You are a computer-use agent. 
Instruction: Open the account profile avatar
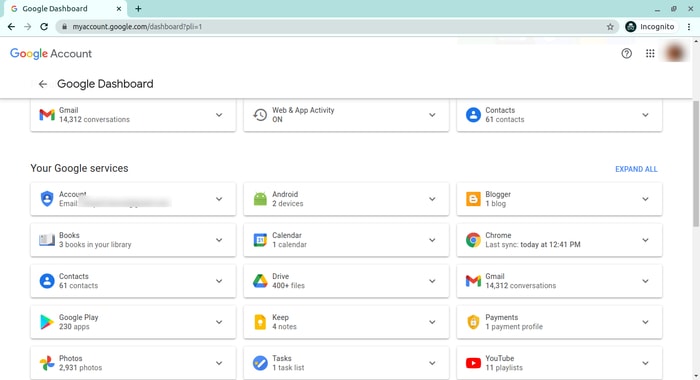click(x=675, y=54)
